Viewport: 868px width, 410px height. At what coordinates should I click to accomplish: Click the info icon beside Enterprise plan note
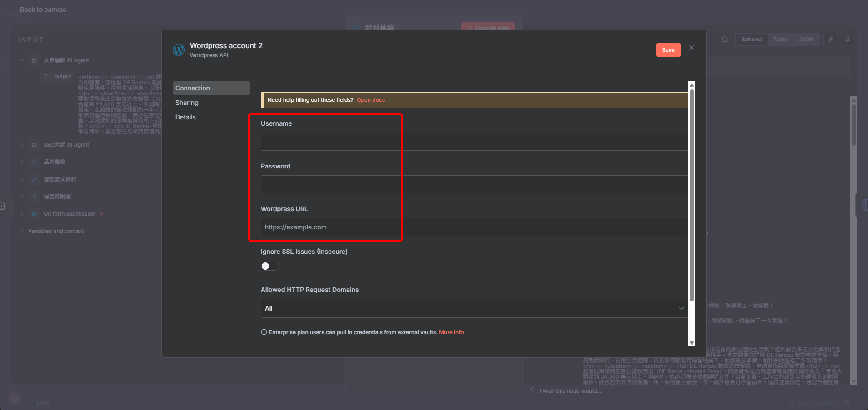(x=264, y=332)
